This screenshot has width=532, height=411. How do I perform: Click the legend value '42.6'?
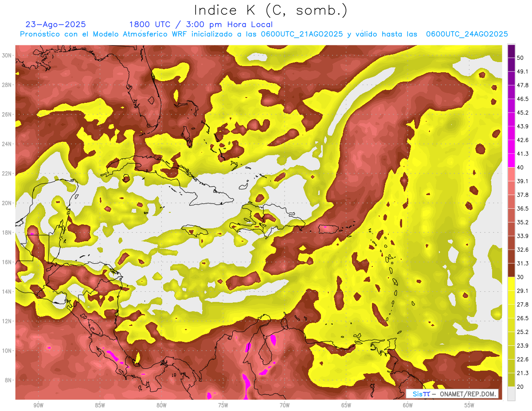pyautogui.click(x=523, y=140)
